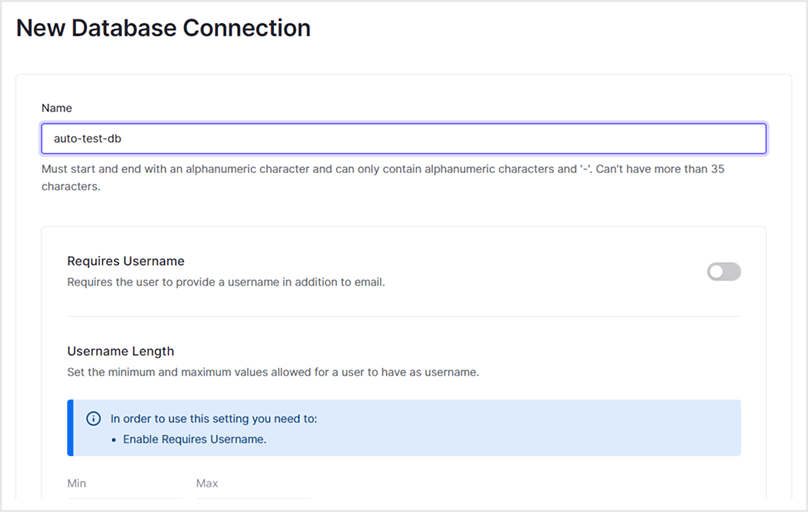Click 'Enable Requires Username.' bullet item
This screenshot has width=808, height=512.
point(194,439)
